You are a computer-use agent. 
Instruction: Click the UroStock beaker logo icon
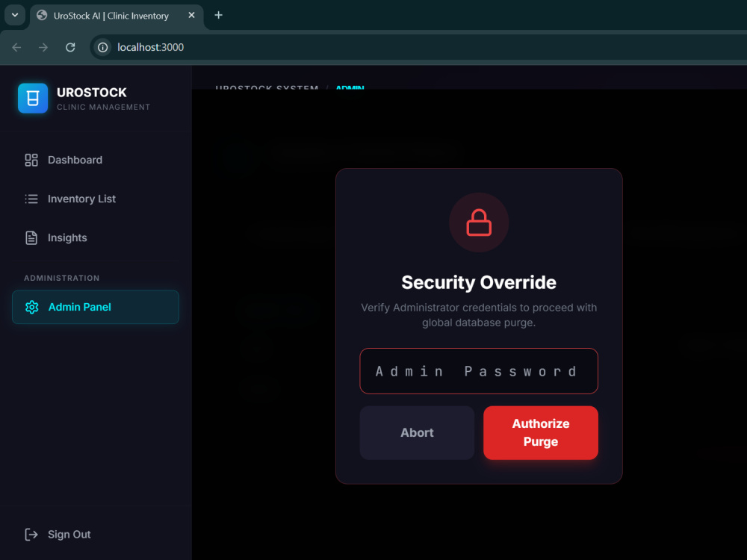point(33,98)
